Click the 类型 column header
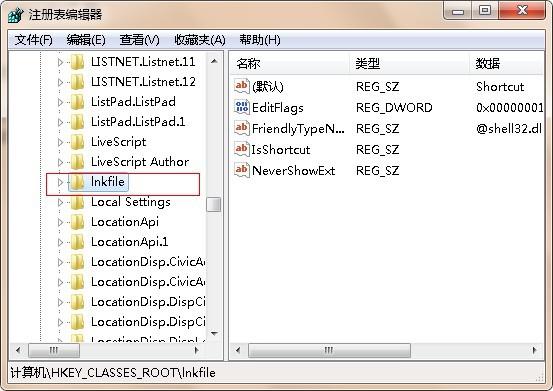Viewport: 553px width, 391px height. coord(409,64)
